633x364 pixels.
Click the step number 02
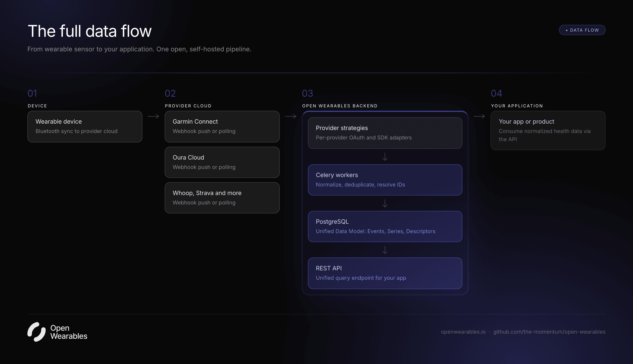click(x=170, y=93)
